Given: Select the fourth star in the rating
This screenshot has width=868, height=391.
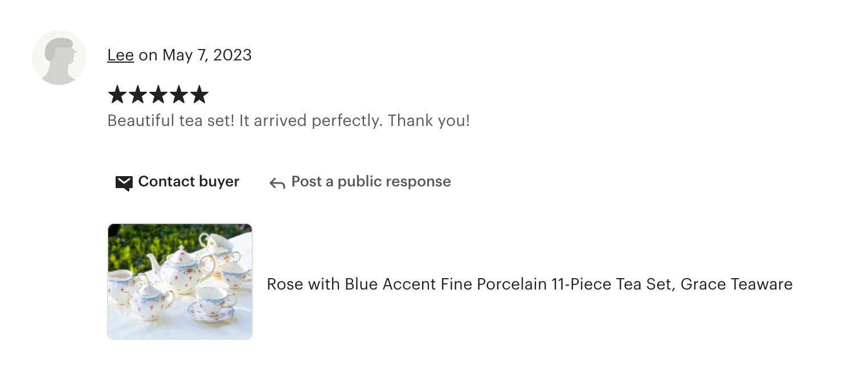Looking at the screenshot, I should click(x=179, y=95).
